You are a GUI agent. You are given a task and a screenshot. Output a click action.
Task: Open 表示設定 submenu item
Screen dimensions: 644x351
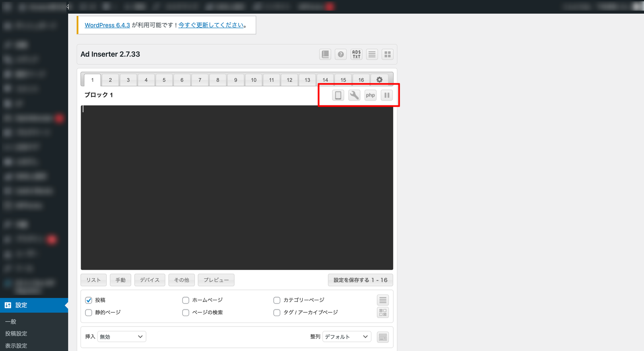click(16, 346)
